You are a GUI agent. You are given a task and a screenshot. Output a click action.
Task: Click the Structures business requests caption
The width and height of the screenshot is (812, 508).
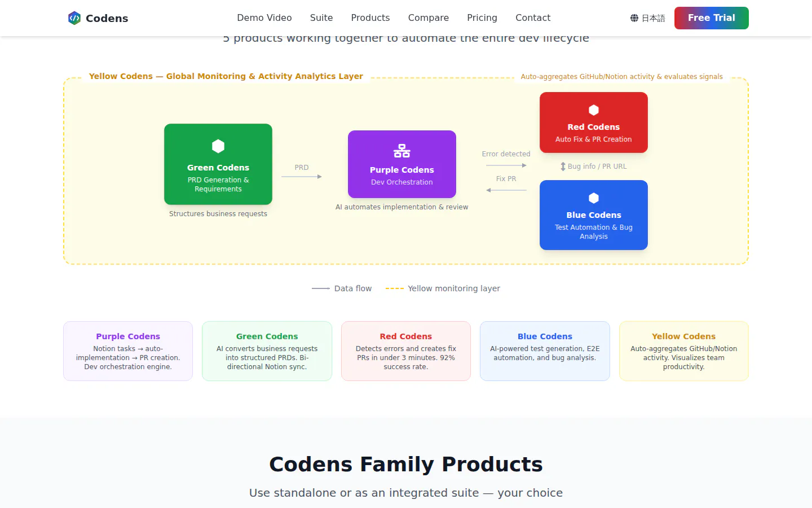click(218, 214)
